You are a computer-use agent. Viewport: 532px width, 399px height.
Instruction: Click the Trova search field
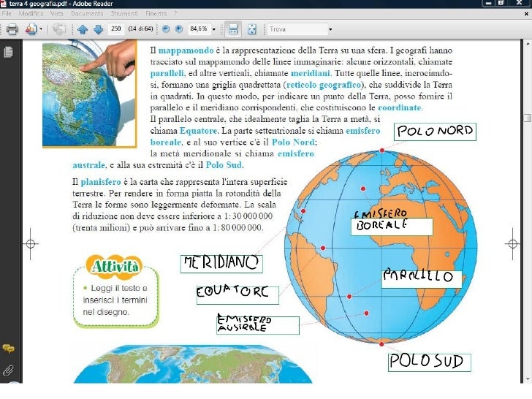[297, 29]
